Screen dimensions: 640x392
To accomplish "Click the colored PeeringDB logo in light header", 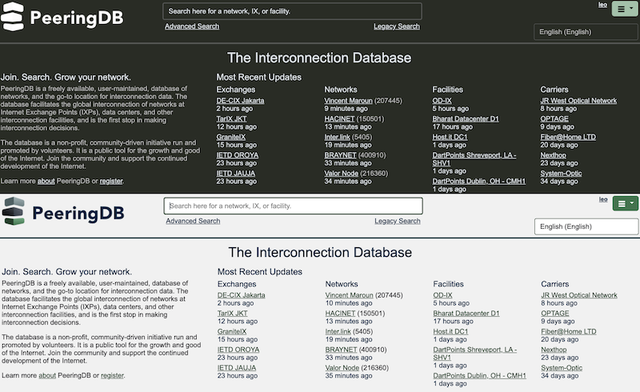I will point(63,212).
